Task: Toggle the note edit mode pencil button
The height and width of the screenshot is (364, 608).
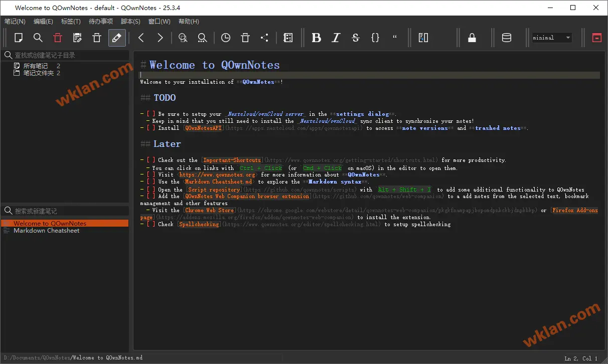Action: coord(117,38)
